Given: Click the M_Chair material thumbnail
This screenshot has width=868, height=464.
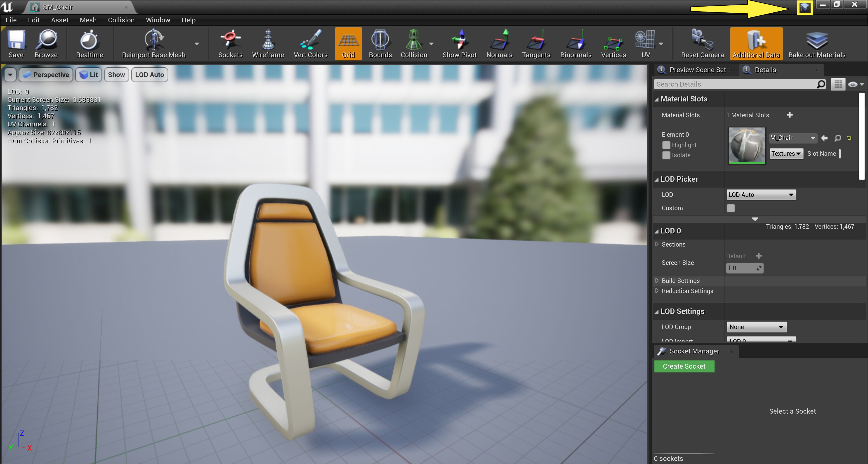Looking at the screenshot, I should click(x=747, y=145).
